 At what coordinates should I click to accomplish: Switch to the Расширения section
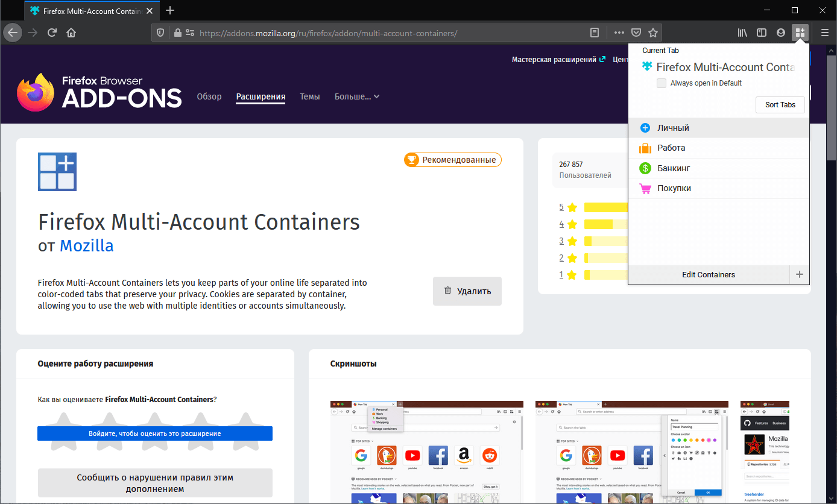261,96
